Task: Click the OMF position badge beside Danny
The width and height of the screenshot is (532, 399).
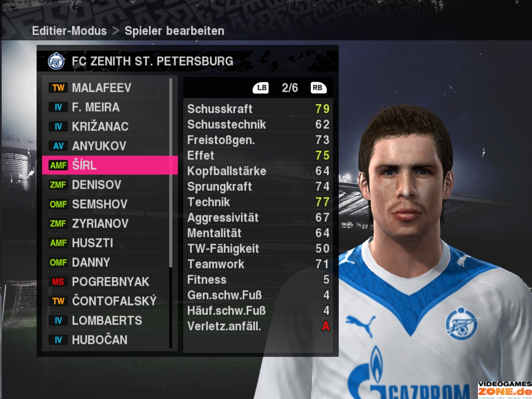Action: pos(58,262)
